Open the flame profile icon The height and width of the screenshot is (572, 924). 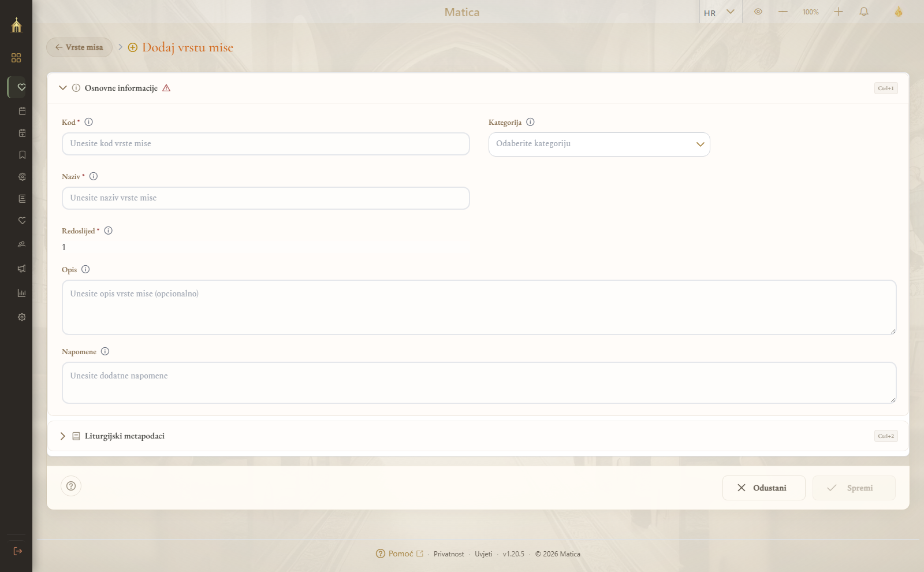click(x=899, y=12)
